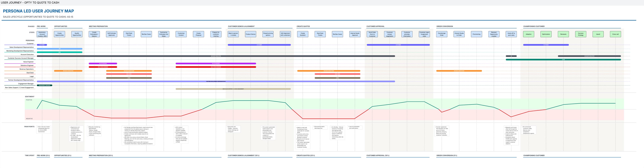
Task: Select the 'Countersign Order' step box
Action: (x=442, y=34)
